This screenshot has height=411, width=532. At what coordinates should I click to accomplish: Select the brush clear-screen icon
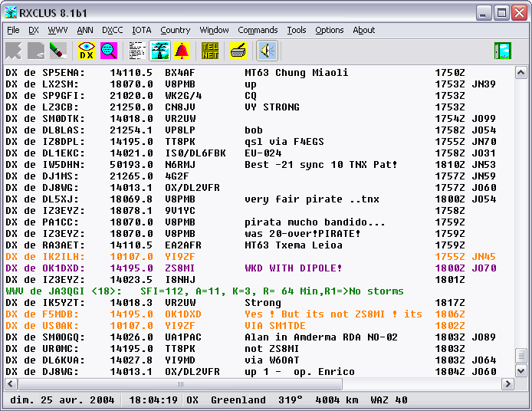(58, 51)
